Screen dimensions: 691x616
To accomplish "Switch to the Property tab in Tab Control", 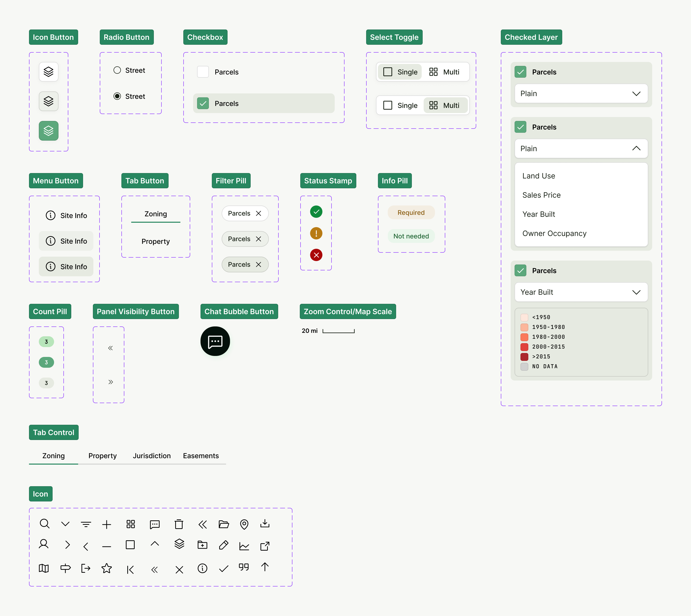I will 102,455.
